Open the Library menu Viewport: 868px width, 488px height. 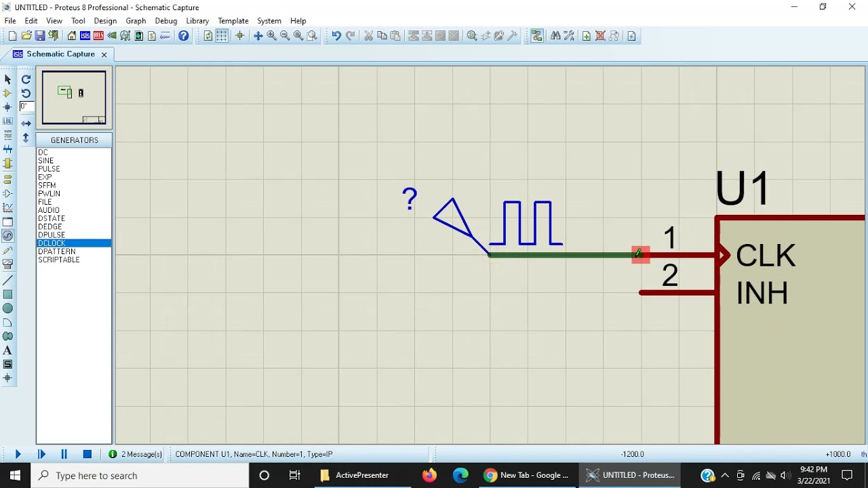[197, 21]
